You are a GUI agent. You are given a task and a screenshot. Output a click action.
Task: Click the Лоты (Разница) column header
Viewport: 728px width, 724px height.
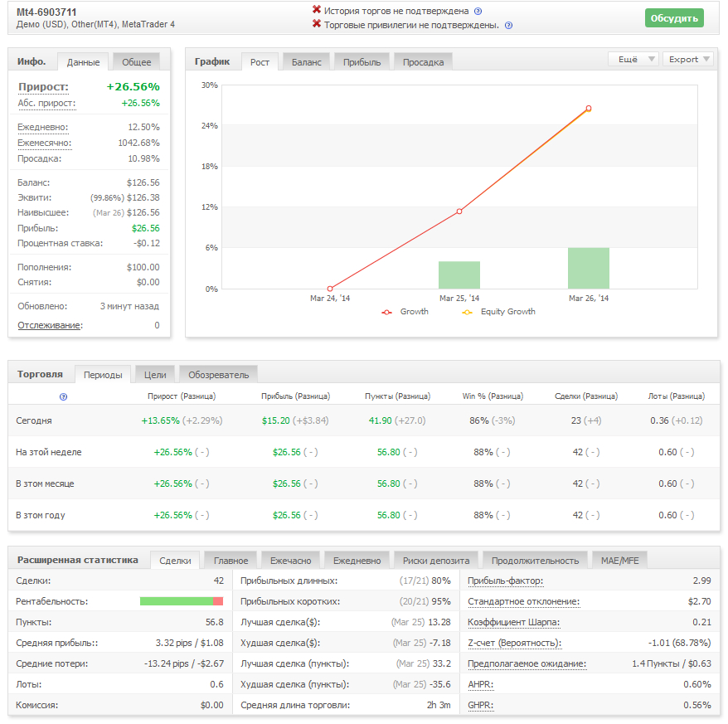677,396
